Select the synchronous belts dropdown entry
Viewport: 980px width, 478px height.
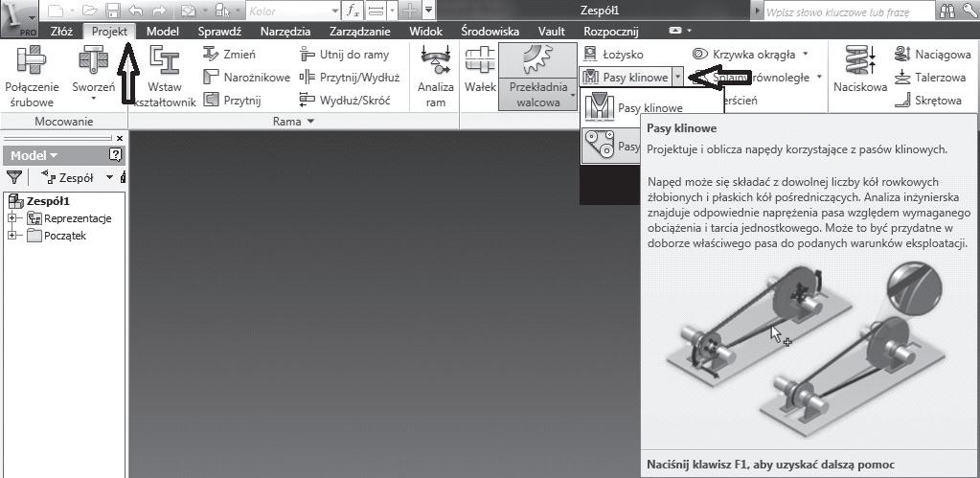point(612,147)
